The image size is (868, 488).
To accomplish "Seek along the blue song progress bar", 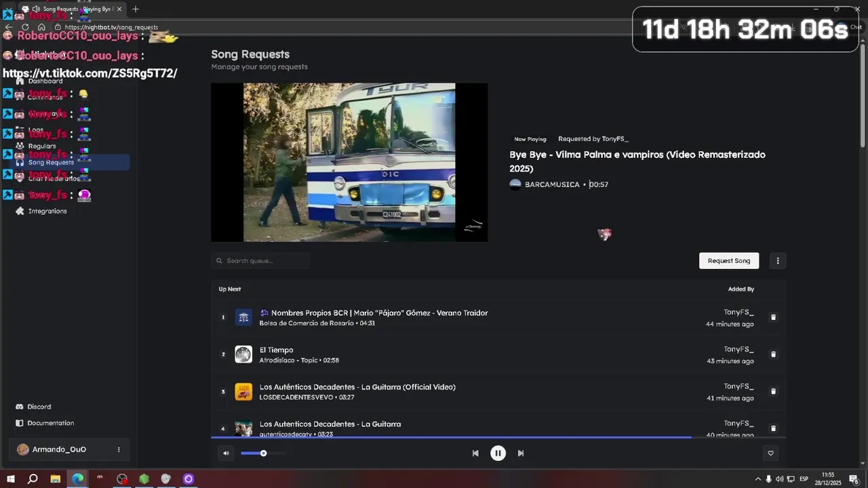I will (x=498, y=437).
